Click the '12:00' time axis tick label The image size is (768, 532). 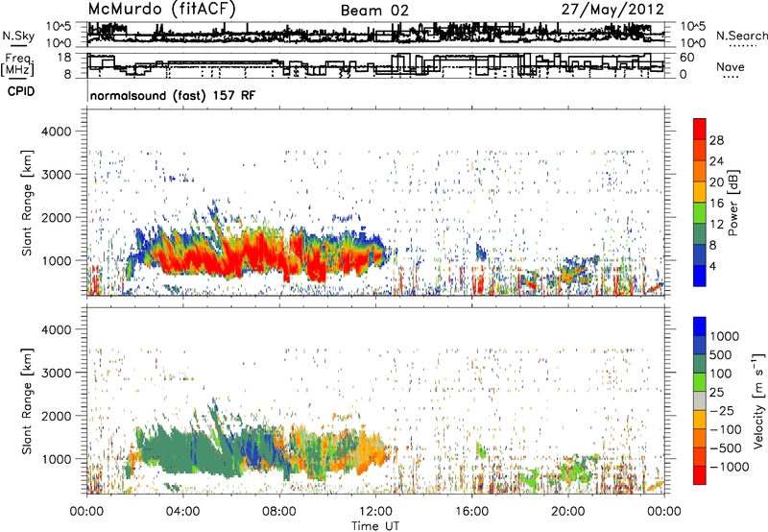point(375,512)
